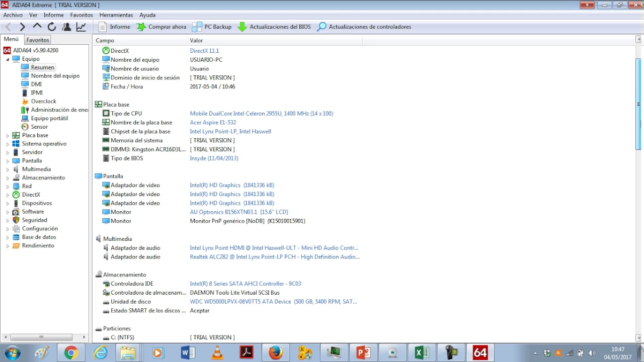The image size is (644, 362).
Task: Click the Campo column header
Action: [140, 40]
